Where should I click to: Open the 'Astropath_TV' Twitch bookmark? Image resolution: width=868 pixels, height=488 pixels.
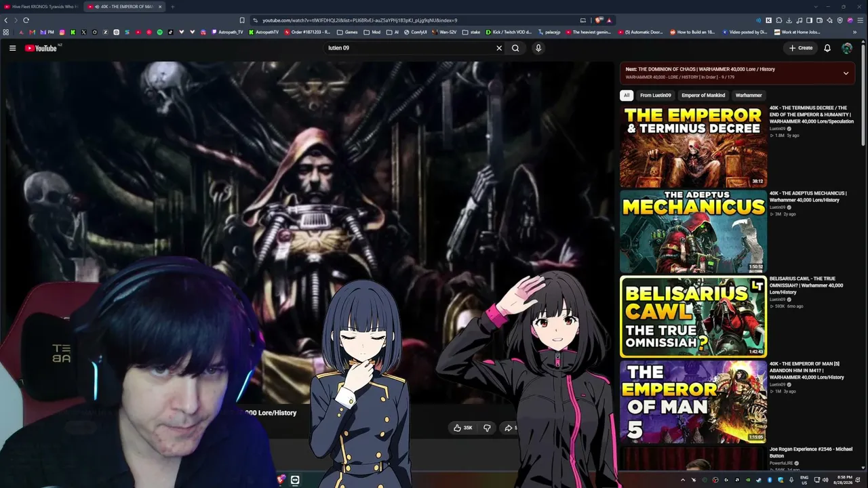click(x=227, y=32)
